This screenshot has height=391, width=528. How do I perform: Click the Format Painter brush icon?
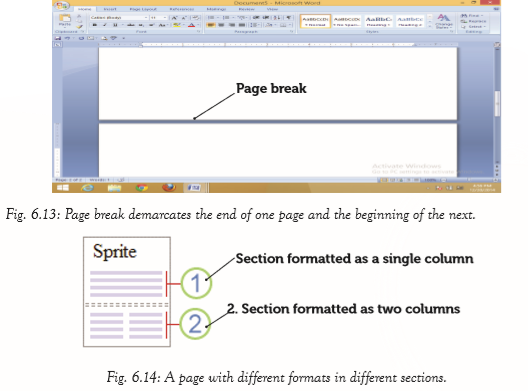tap(79, 27)
